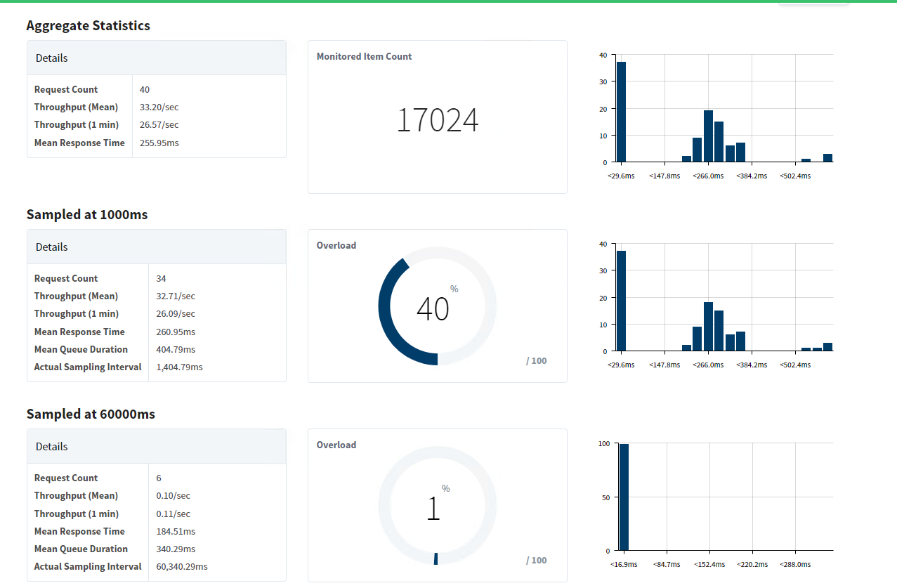Select the 17024 monitored item count number
Image resolution: width=897 pixels, height=588 pixels.
click(x=438, y=120)
